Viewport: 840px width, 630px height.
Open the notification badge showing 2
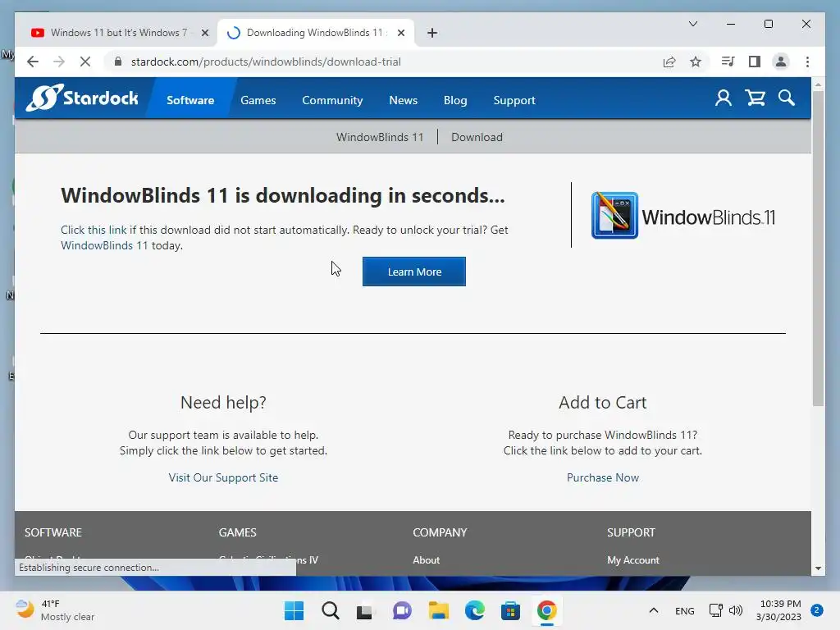(x=817, y=609)
